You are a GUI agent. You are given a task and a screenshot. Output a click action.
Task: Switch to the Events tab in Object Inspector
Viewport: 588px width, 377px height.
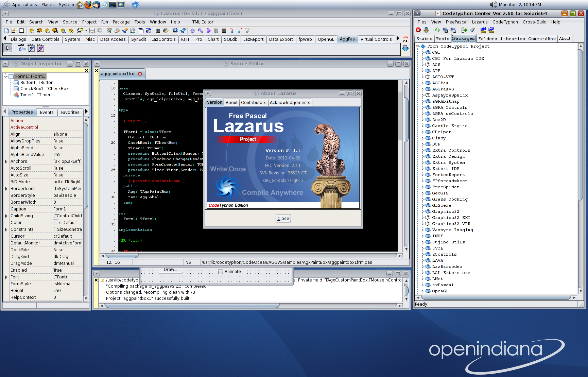coord(47,112)
